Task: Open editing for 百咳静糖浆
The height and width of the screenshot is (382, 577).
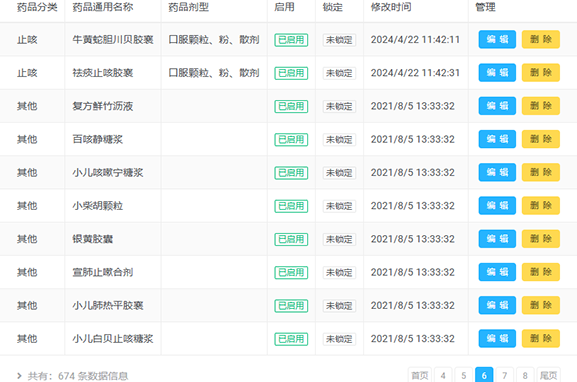Action: click(497, 139)
